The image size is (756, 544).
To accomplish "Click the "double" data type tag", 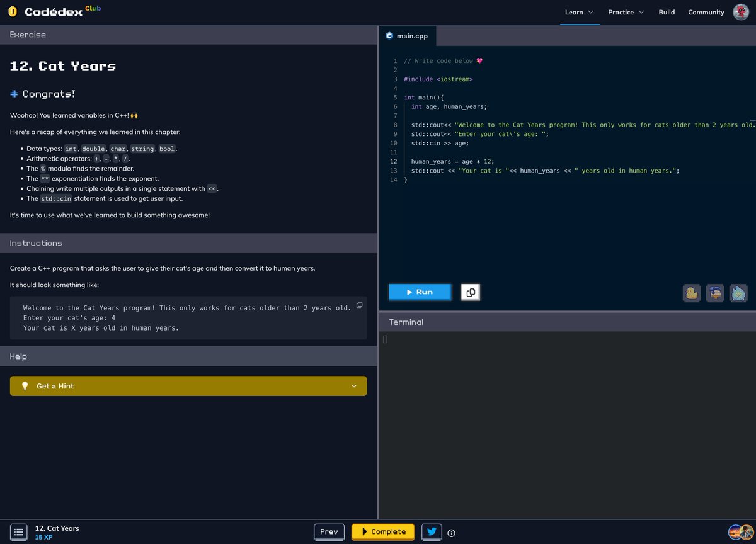I will pyautogui.click(x=93, y=149).
